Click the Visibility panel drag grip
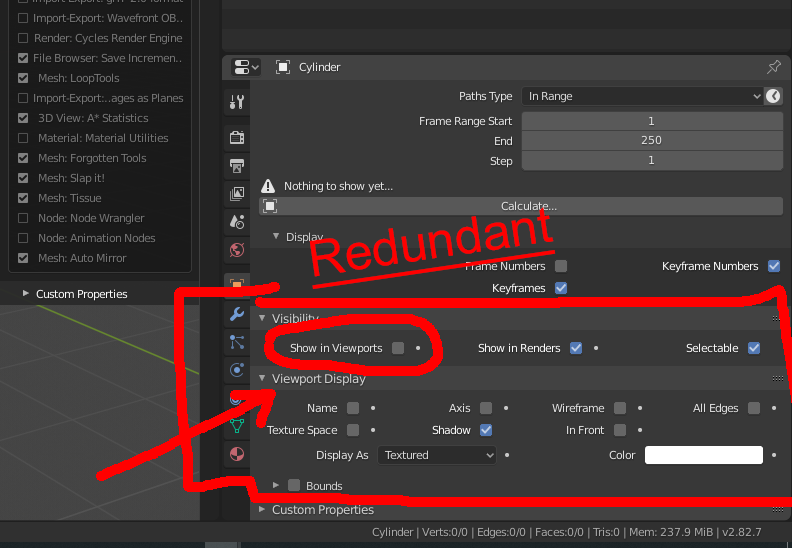The height and width of the screenshot is (548, 792). coord(776,318)
